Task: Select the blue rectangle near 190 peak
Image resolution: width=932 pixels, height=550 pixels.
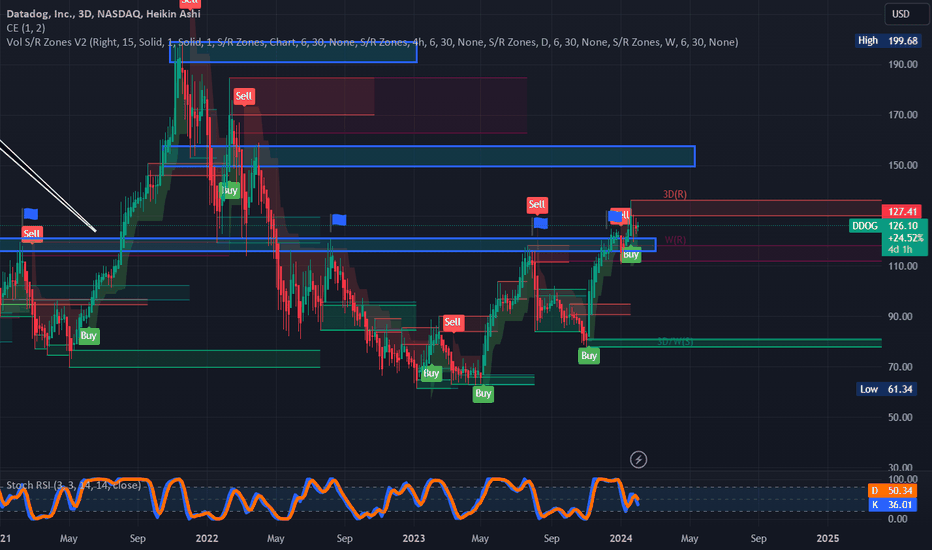Action: [293, 53]
